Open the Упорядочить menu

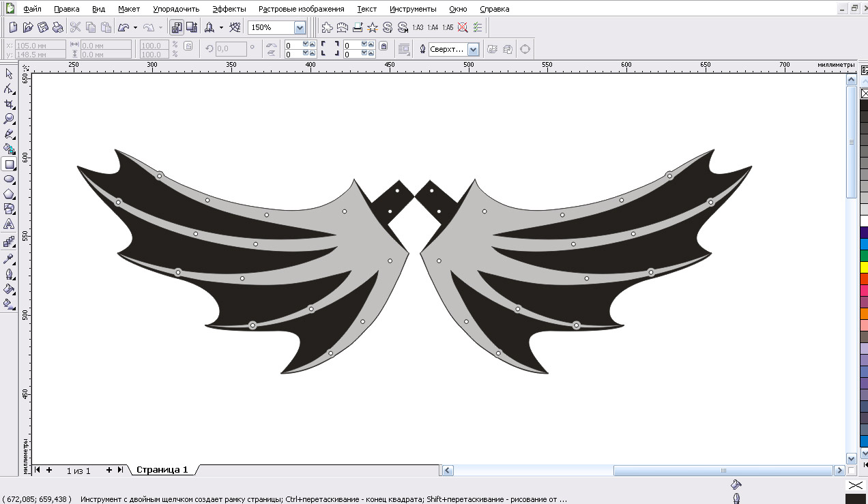176,9
